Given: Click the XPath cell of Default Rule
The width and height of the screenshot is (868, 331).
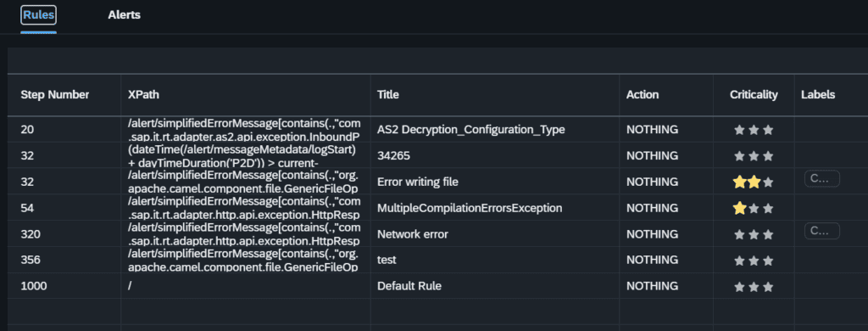Looking at the screenshot, I should [x=130, y=286].
